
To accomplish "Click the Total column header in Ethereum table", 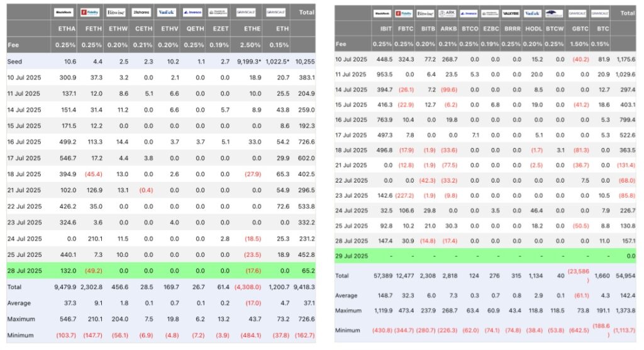I will 306,13.
